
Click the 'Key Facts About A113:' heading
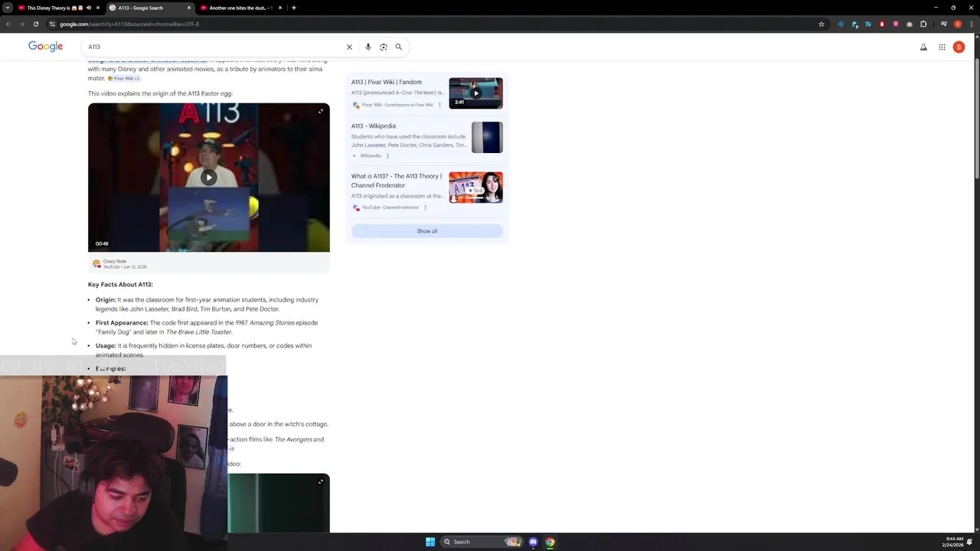120,285
